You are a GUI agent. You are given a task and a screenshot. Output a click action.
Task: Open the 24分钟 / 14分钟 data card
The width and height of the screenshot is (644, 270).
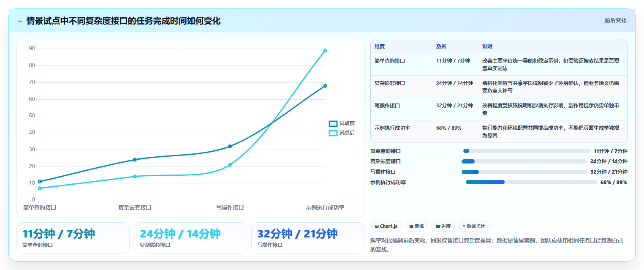tap(190, 238)
